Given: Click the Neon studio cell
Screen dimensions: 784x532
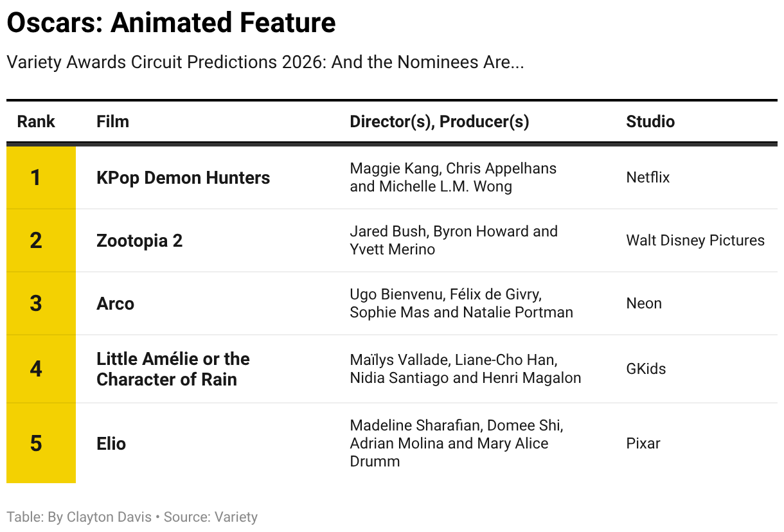Looking at the screenshot, I should click(x=644, y=303).
